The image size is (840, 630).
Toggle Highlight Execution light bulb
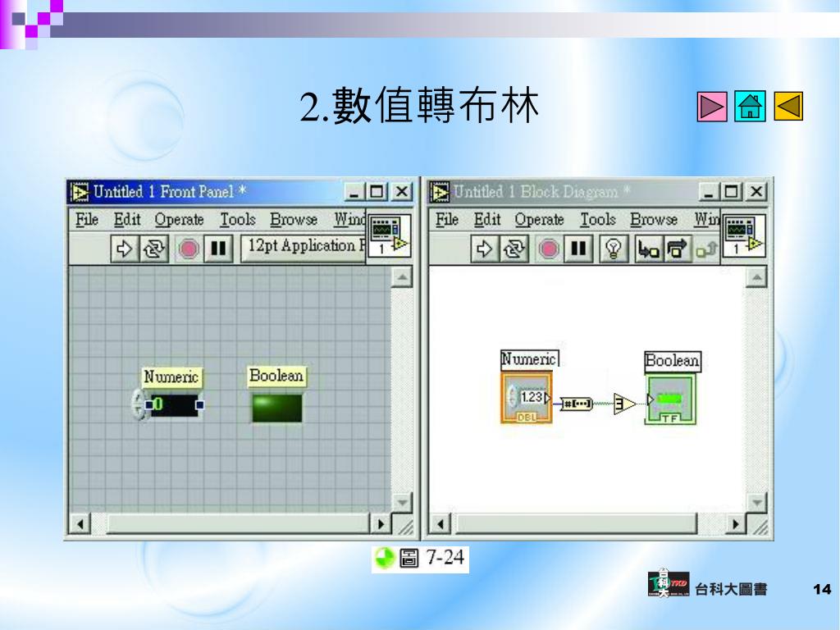pyautogui.click(x=614, y=249)
